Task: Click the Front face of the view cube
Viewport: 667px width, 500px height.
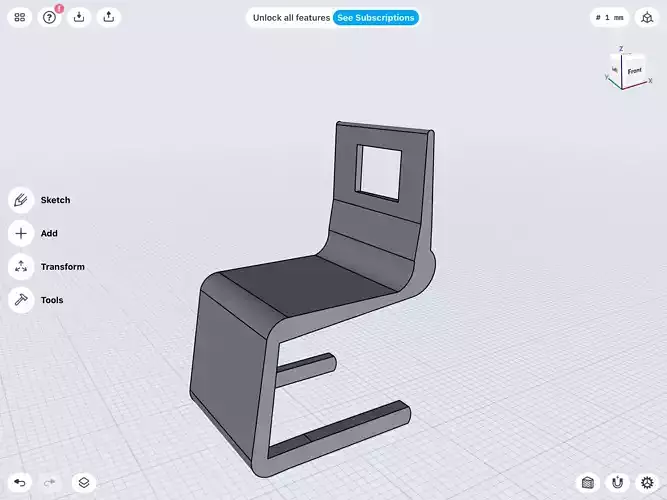Action: point(634,71)
